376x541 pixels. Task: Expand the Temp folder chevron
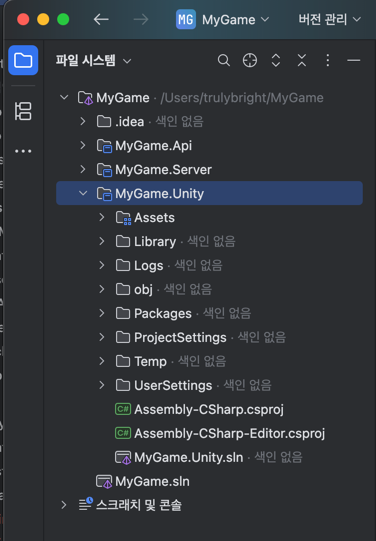click(102, 361)
